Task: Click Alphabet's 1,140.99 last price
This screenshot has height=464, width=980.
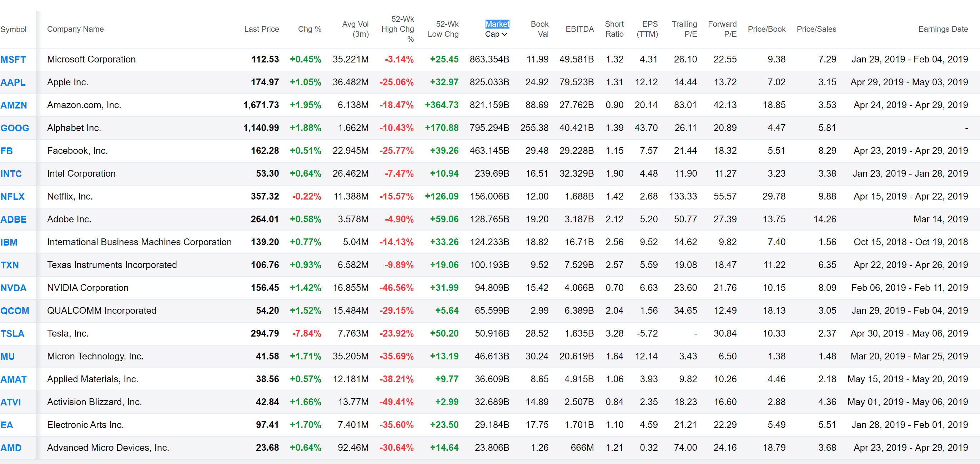Action: click(261, 128)
